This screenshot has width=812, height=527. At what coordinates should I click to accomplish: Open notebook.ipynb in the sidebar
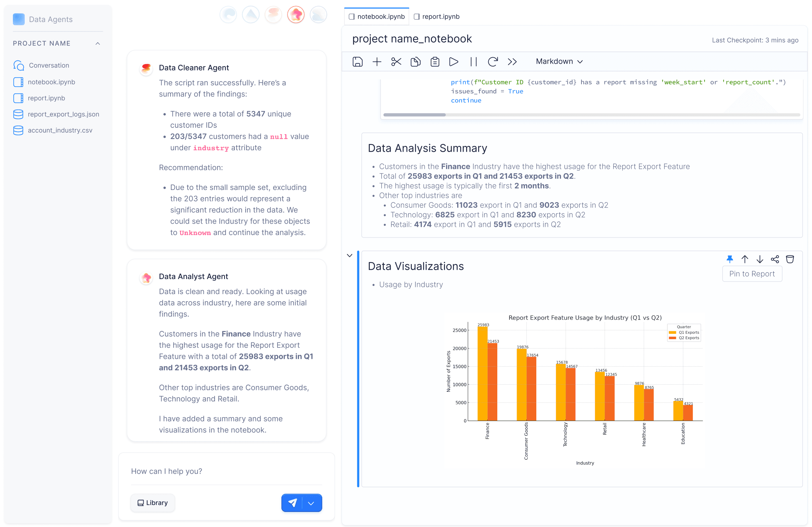pos(44,82)
